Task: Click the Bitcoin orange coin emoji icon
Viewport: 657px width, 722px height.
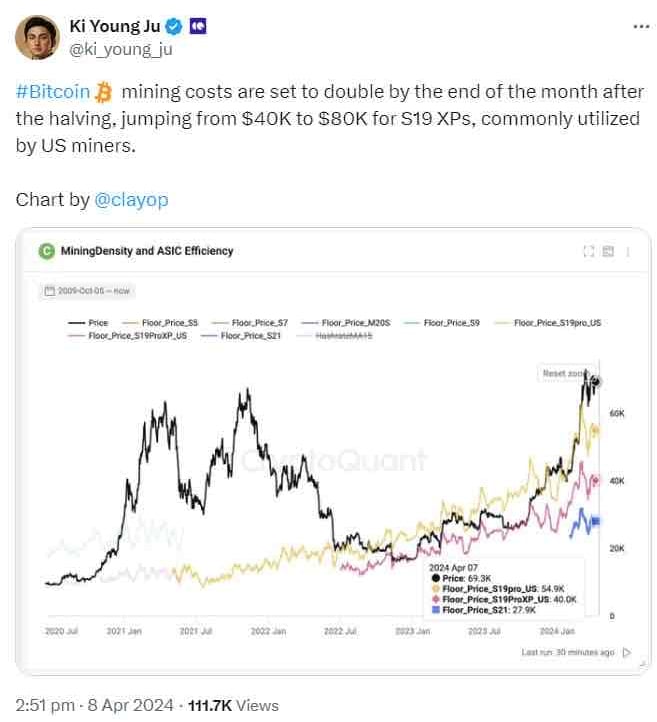Action: point(105,92)
